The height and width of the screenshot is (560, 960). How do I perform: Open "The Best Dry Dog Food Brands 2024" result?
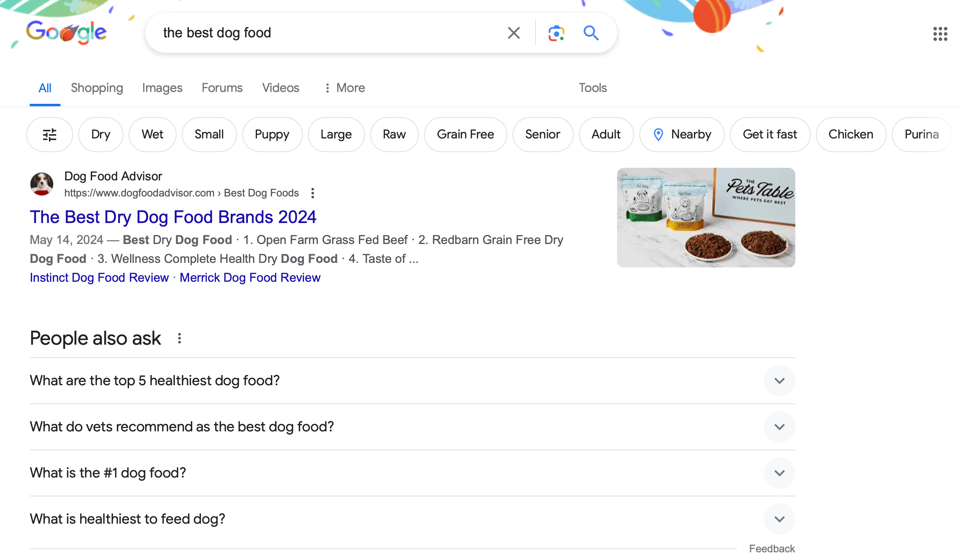point(173,217)
